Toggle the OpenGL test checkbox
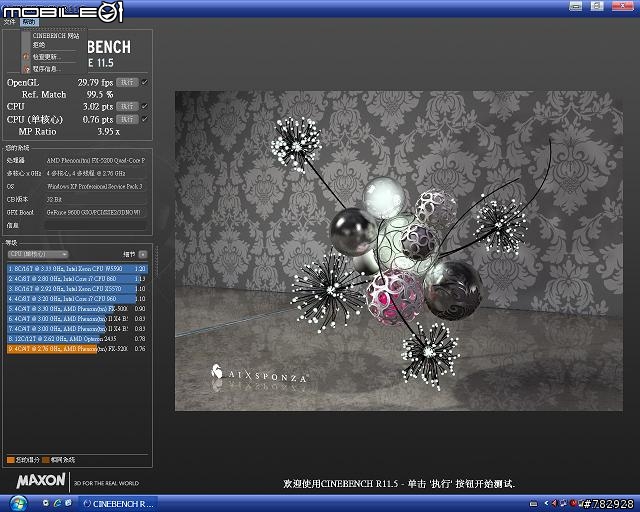The height and width of the screenshot is (512, 640). click(144, 82)
